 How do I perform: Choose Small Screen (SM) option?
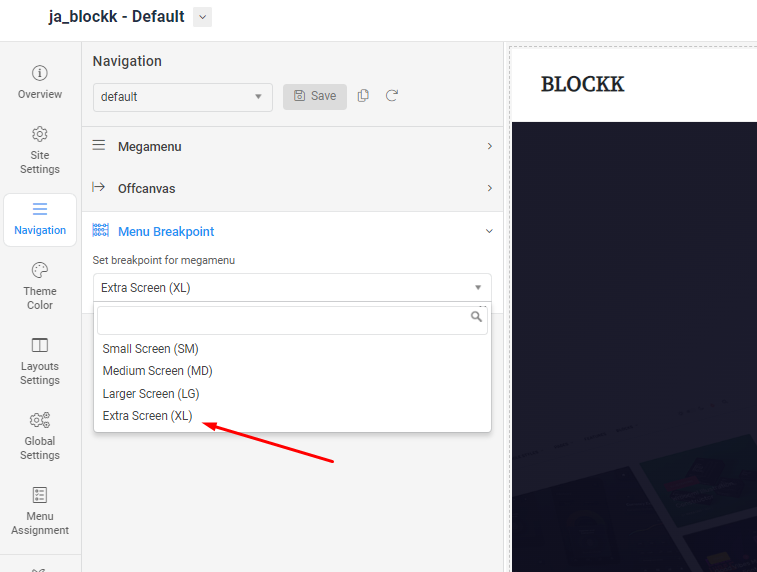[x=293, y=349]
